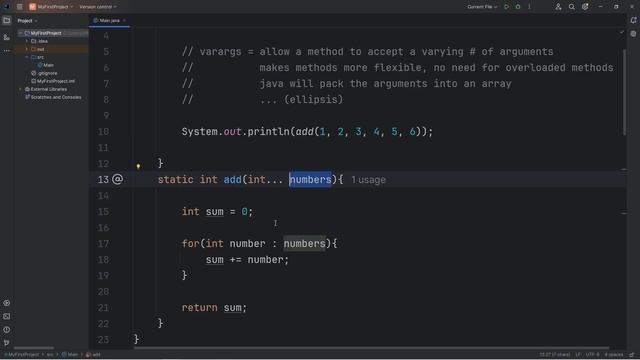Screen dimensions: 640x360
Task: Select the out folder row
Action: click(x=51, y=49)
